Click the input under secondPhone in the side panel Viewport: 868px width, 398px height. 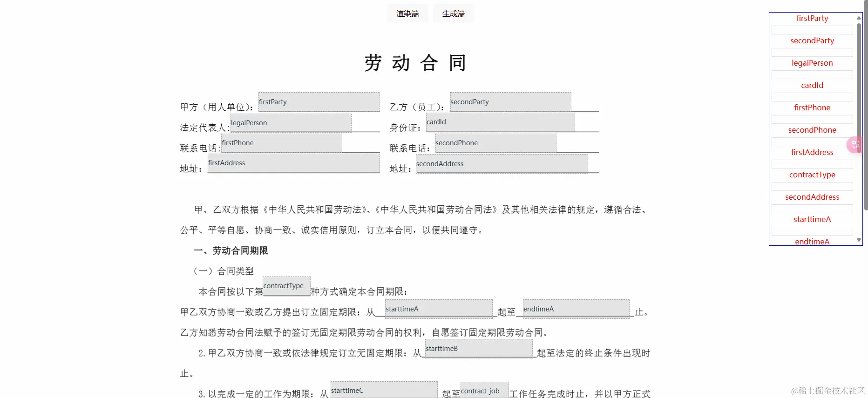click(x=812, y=142)
